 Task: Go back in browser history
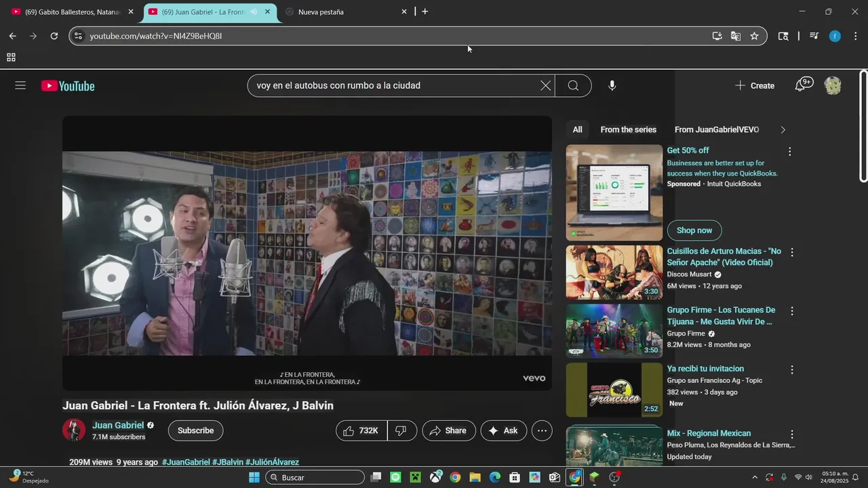[12, 36]
